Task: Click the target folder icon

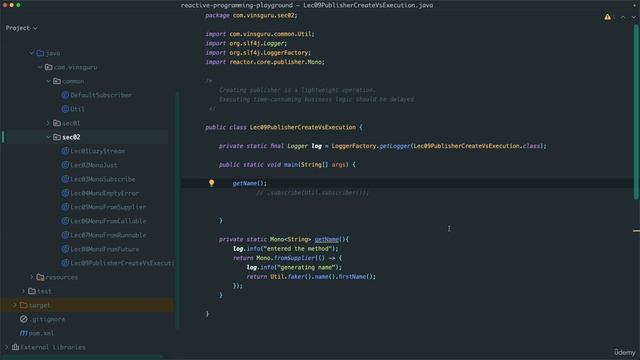Action: (x=23, y=305)
